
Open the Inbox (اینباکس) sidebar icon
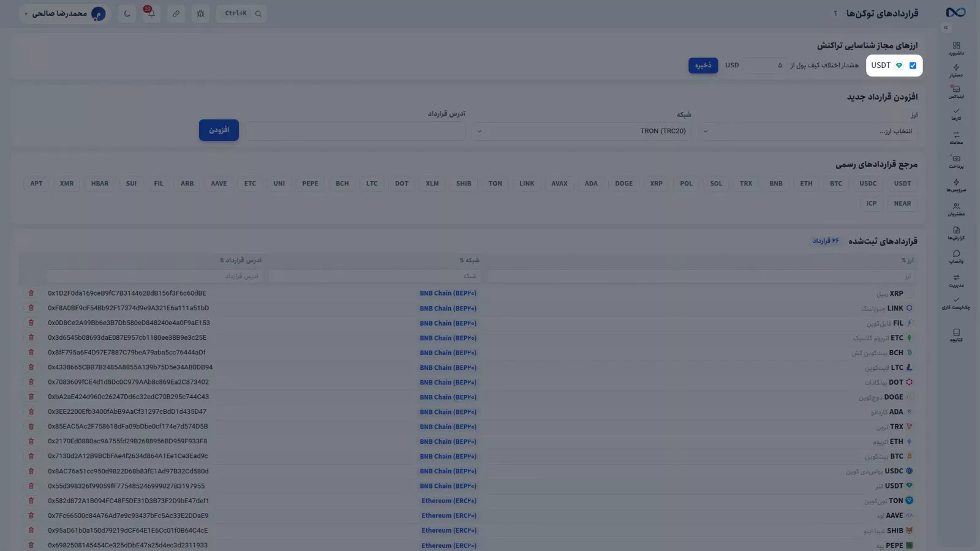(x=956, y=92)
